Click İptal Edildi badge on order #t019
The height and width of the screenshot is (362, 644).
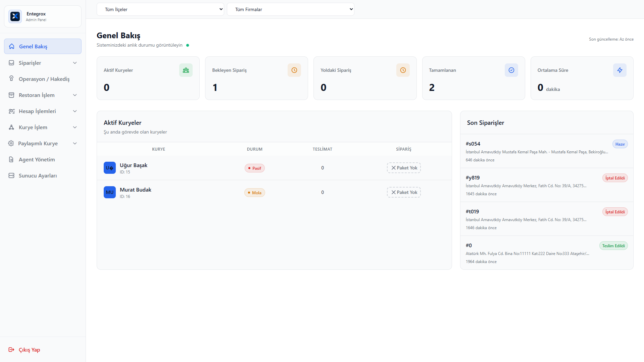(x=615, y=212)
